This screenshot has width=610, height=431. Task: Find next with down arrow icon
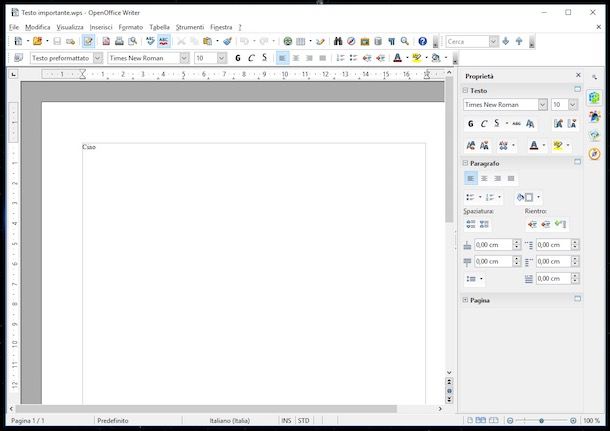pyautogui.click(x=506, y=41)
